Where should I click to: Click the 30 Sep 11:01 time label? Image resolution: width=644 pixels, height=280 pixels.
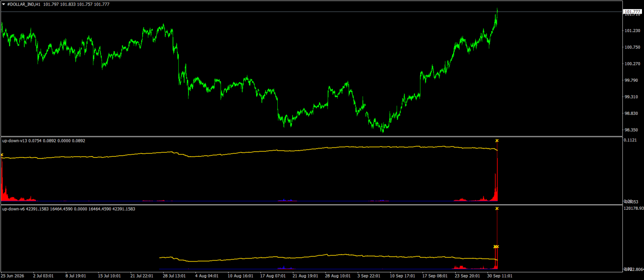click(500, 275)
